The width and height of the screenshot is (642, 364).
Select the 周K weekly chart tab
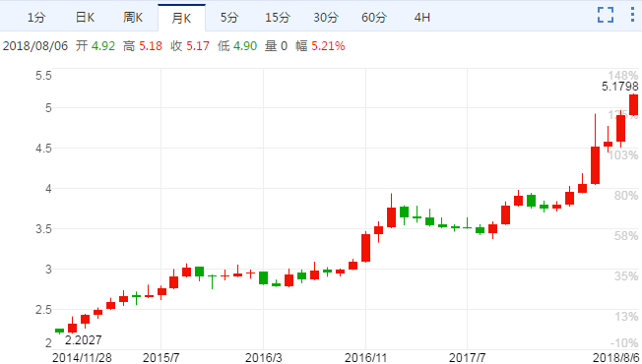pyautogui.click(x=133, y=17)
